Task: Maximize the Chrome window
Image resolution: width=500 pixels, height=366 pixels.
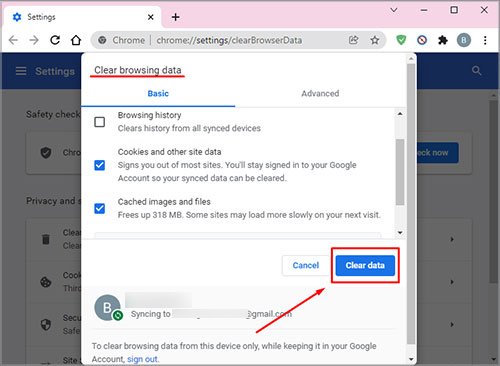Action: point(454,10)
